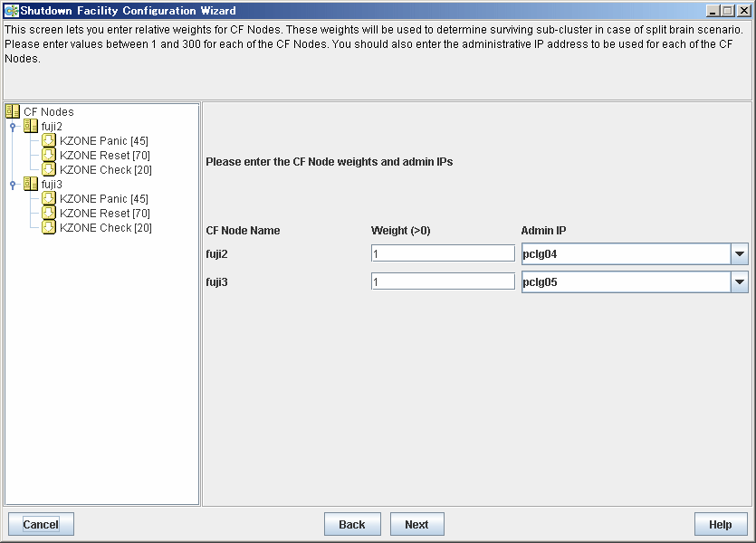Viewport: 756px width, 543px height.
Task: Collapse the fuji2 tree node
Action: pyautogui.click(x=13, y=127)
